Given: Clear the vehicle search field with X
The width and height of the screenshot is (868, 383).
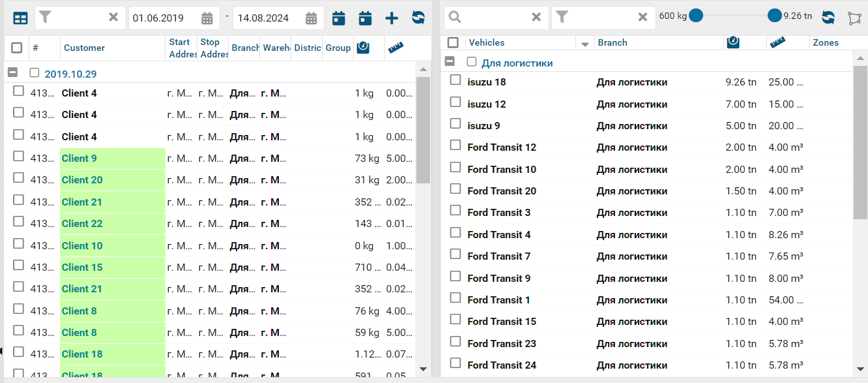Looking at the screenshot, I should coord(536,18).
